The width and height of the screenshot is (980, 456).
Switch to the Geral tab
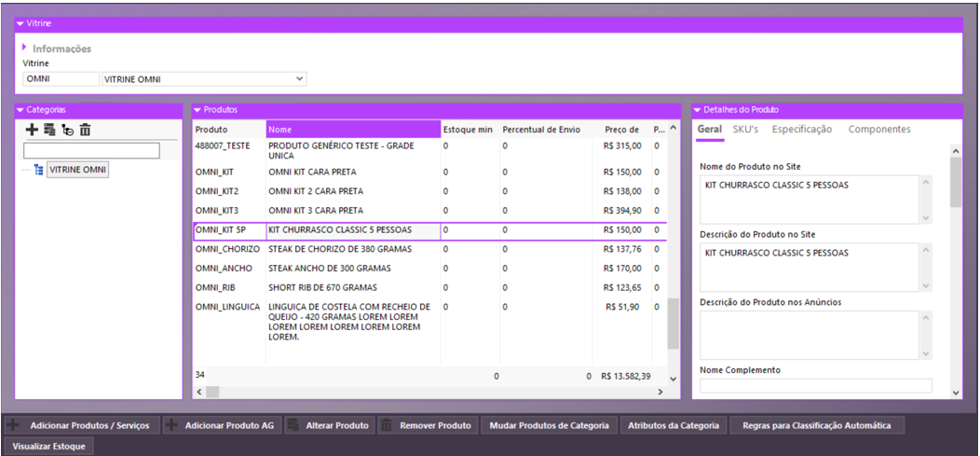[709, 130]
